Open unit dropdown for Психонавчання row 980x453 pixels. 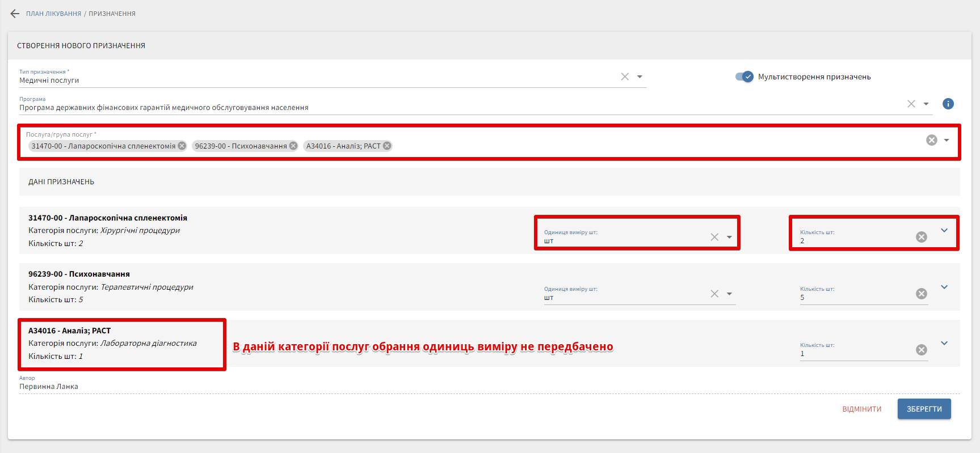[729, 294]
